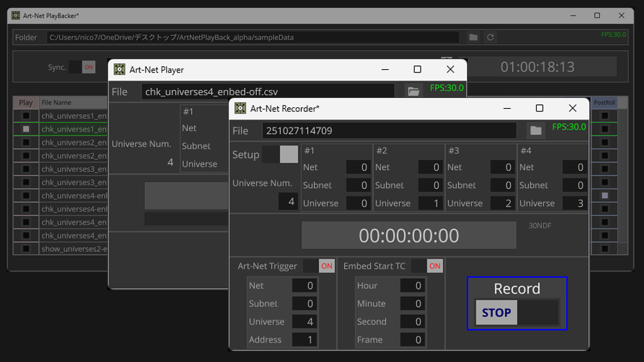The image size is (644, 362).
Task: Check Play box for chk_universes1 first row
Action: pos(26,116)
